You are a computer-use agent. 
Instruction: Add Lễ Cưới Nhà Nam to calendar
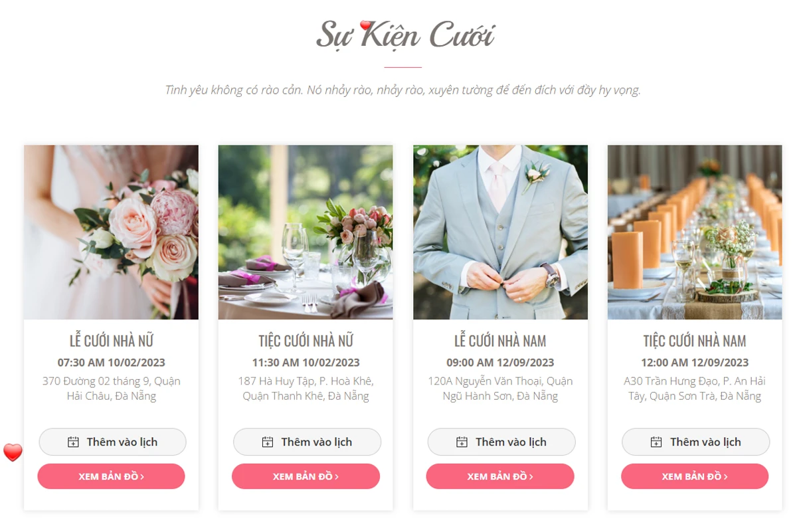point(501,442)
